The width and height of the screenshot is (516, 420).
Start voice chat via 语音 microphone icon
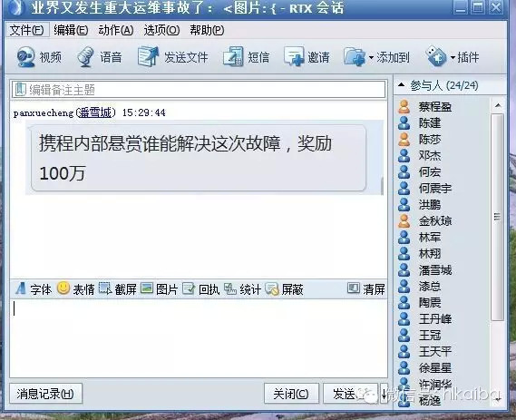(x=85, y=57)
